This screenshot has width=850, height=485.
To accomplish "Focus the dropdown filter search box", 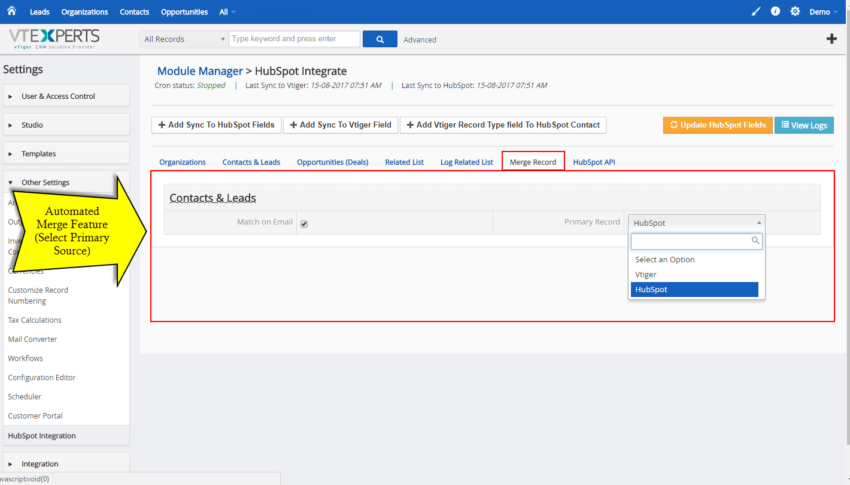I will tap(697, 241).
